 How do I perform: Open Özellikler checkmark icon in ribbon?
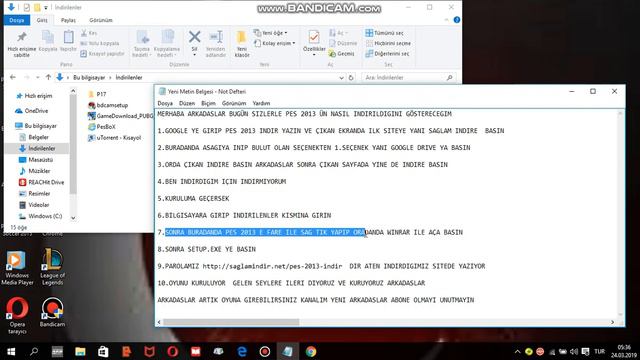pyautogui.click(x=314, y=37)
